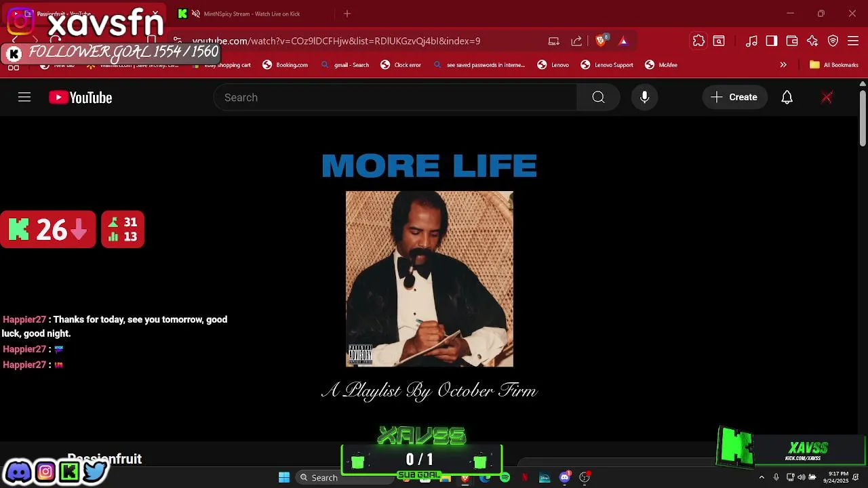Open the Lenovo bookmark

coord(553,65)
